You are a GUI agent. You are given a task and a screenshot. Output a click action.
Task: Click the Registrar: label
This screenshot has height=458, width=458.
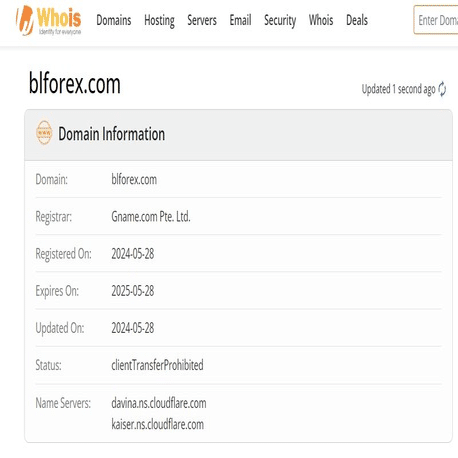54,217
